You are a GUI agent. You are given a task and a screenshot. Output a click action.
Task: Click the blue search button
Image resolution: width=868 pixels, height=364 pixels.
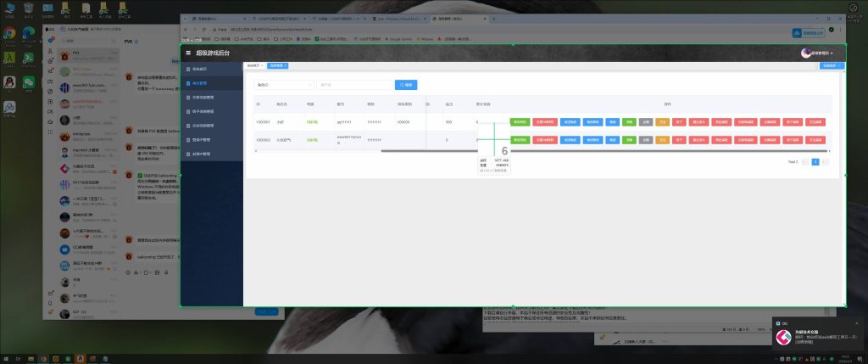click(405, 85)
